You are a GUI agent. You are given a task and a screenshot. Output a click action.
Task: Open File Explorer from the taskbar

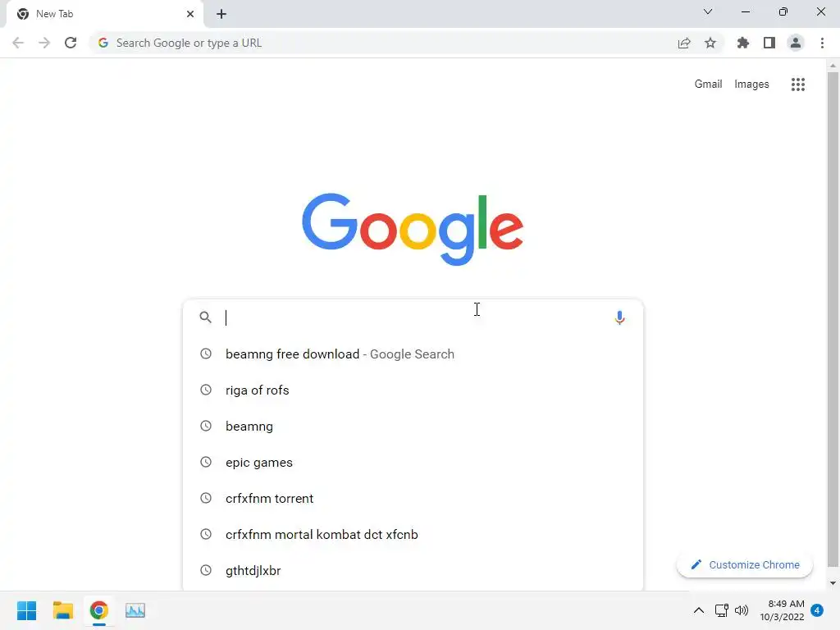[x=62, y=610]
